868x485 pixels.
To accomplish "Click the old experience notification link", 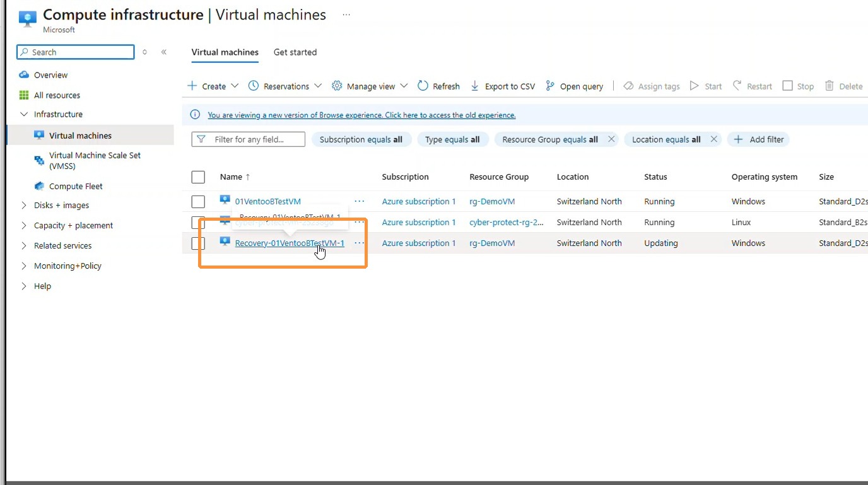I will pyautogui.click(x=361, y=115).
